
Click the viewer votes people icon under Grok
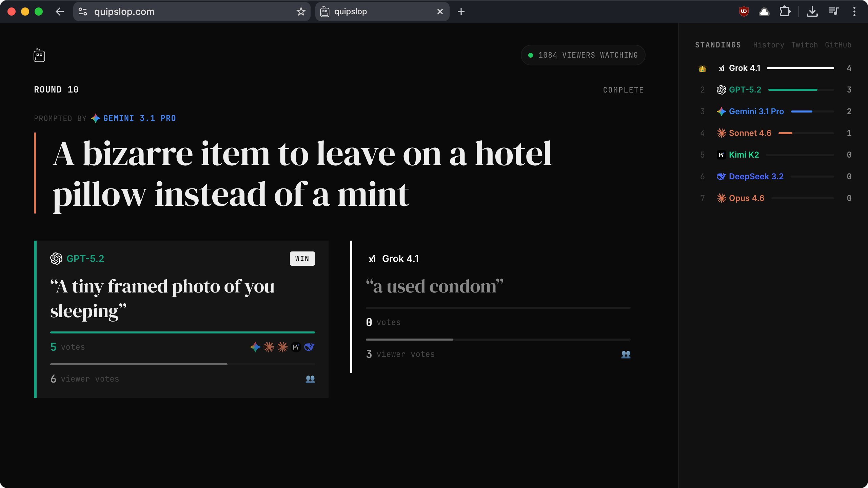tap(626, 354)
